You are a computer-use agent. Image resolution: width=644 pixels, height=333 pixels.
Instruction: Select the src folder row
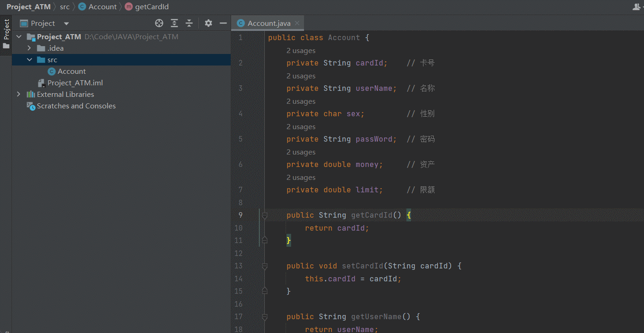(121, 59)
